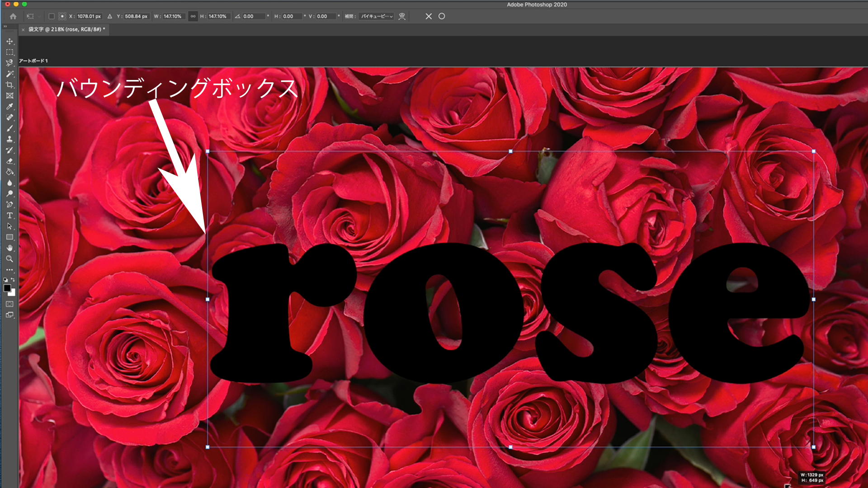Select the Eyedropper tool
868x488 pixels.
pyautogui.click(x=9, y=107)
